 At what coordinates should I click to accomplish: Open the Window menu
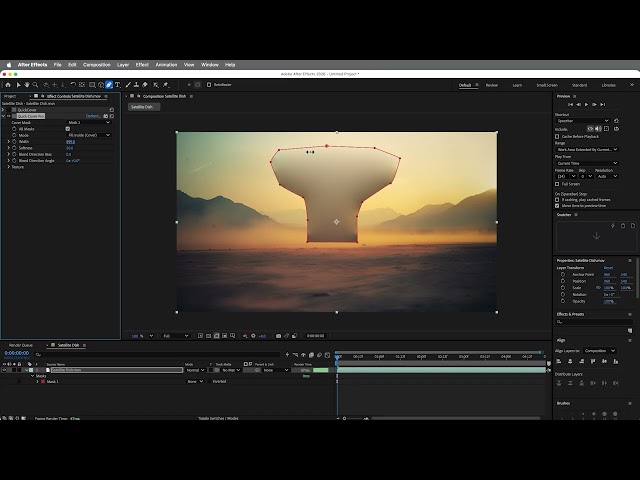tap(210, 65)
